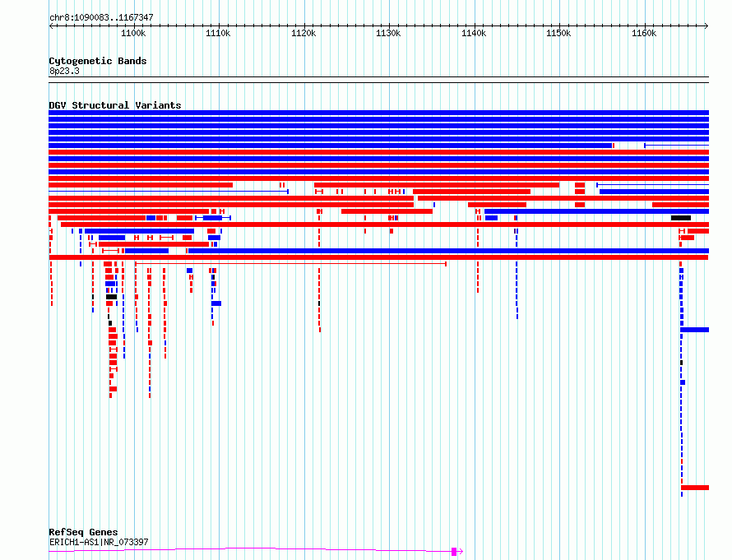Open the Cytogenetic Bands track title
The image size is (732, 560).
(98, 61)
